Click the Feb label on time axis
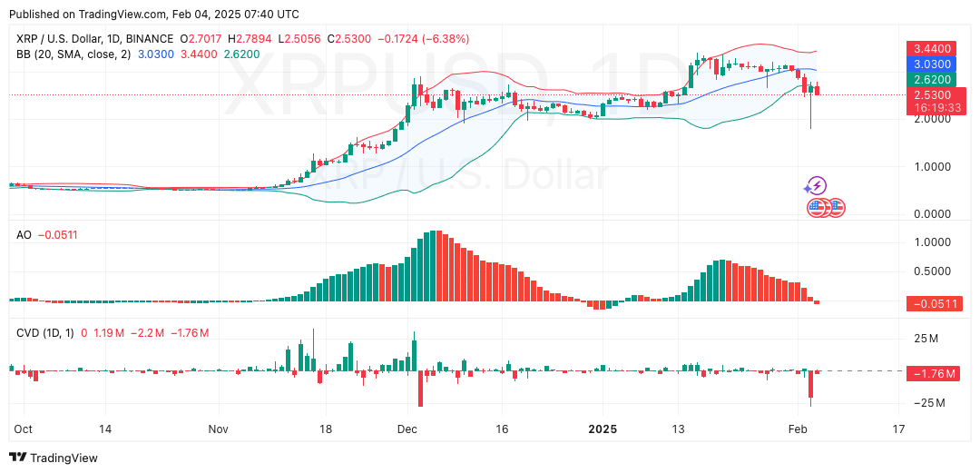The width and height of the screenshot is (980, 473). coord(798,429)
